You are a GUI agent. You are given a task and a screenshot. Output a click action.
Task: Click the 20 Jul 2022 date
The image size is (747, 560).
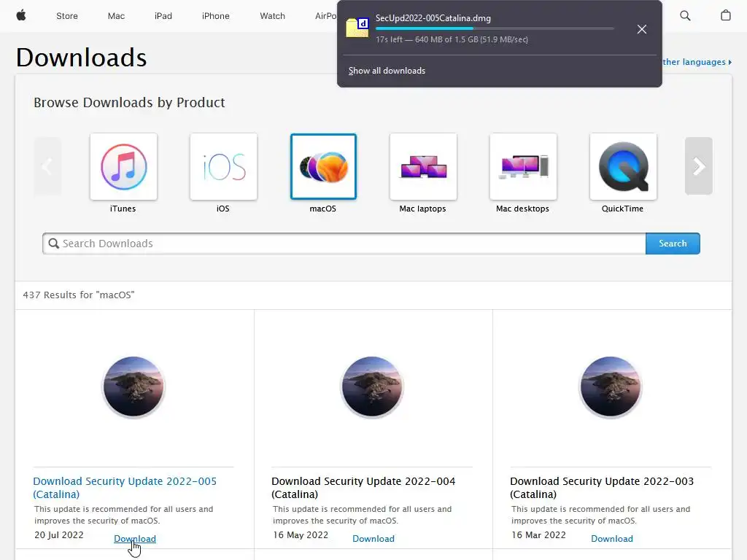tap(58, 534)
